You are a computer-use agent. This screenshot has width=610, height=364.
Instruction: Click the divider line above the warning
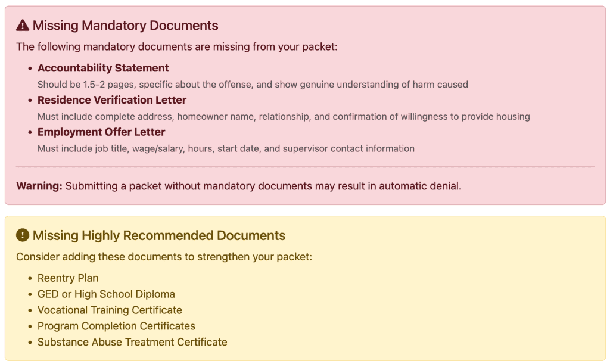point(305,167)
